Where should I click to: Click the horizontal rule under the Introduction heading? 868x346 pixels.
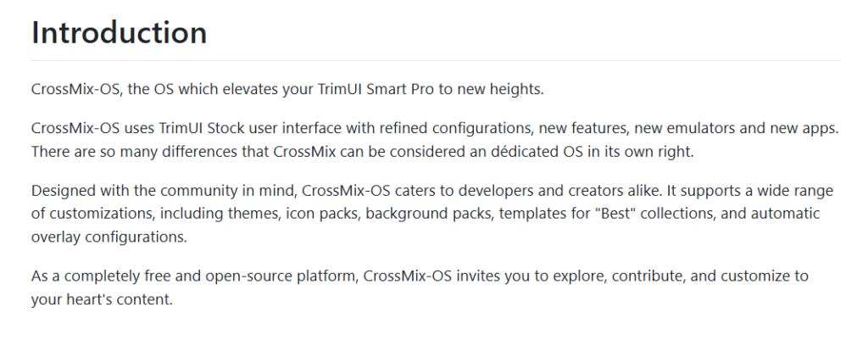[437, 60]
